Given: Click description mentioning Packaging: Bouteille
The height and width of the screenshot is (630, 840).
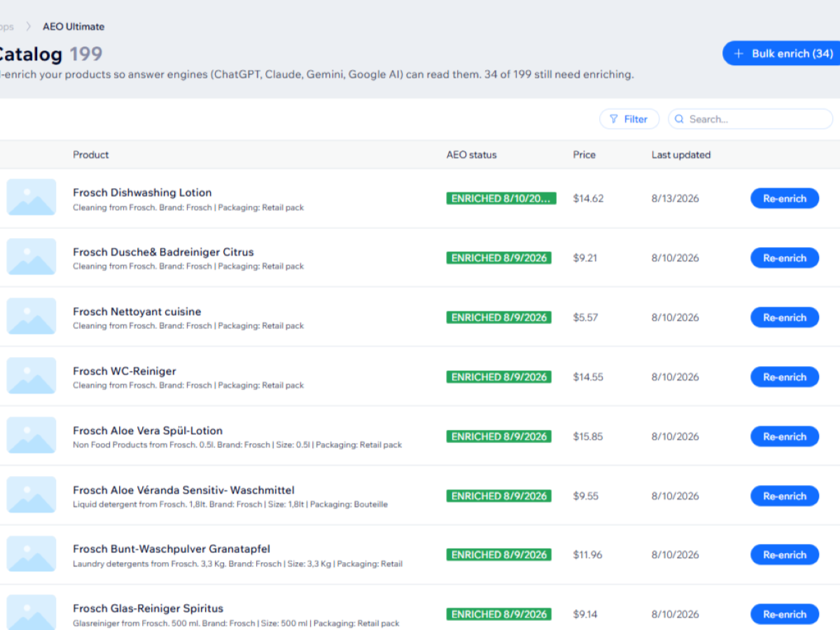Looking at the screenshot, I should point(230,504).
